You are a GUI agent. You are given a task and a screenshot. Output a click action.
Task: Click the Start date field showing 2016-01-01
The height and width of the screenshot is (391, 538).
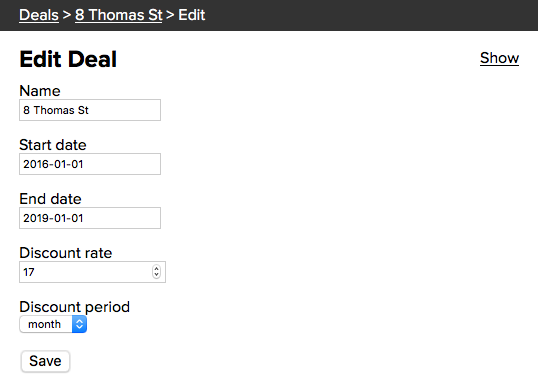pos(90,164)
